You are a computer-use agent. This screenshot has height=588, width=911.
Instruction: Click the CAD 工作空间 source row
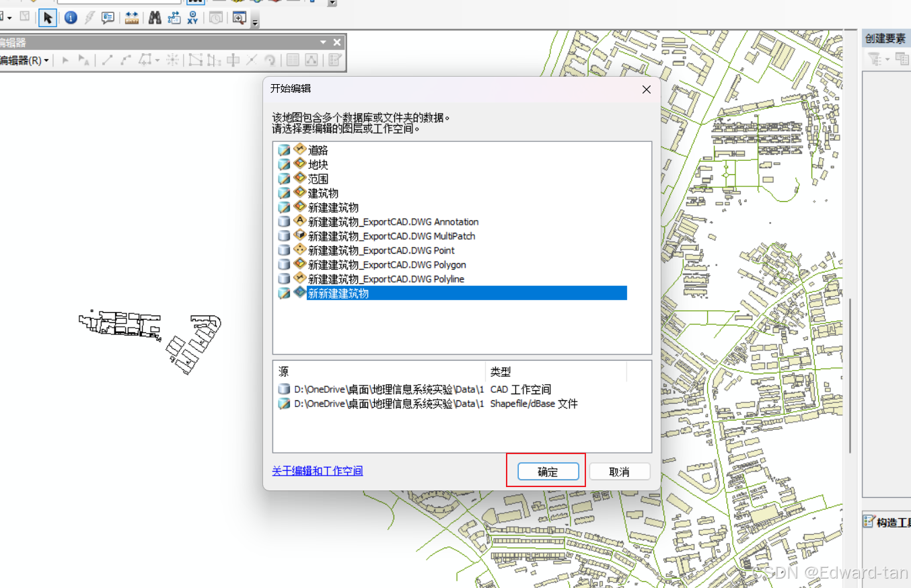pyautogui.click(x=451, y=389)
